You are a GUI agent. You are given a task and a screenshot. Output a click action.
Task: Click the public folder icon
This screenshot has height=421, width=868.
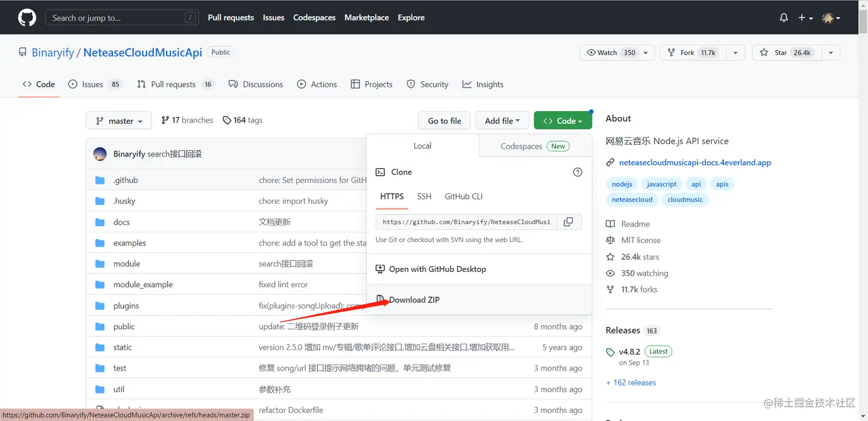pos(100,326)
